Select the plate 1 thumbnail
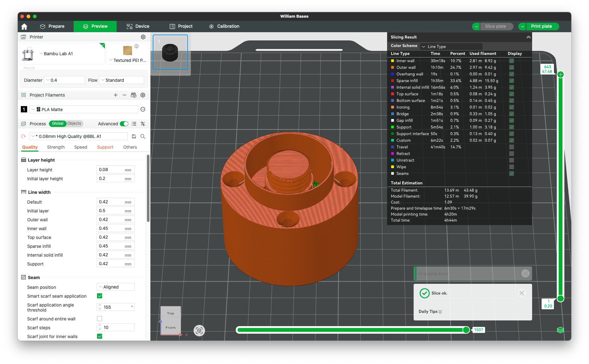Viewport: 589px width, 364px height. [x=170, y=52]
